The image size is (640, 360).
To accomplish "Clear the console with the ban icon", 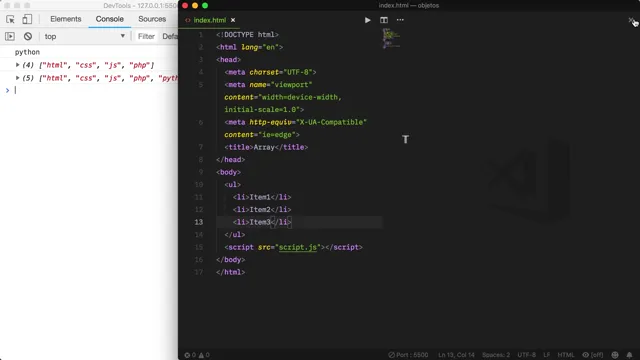I will [x=28, y=36].
